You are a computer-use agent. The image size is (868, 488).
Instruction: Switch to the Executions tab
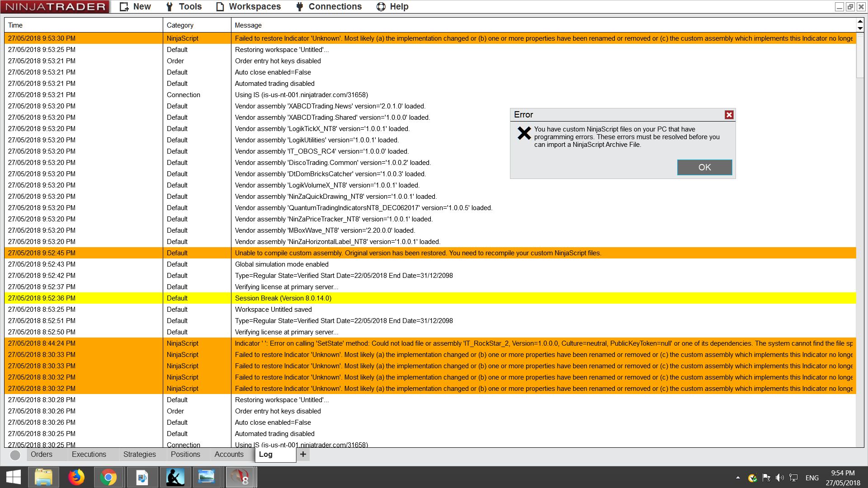[x=89, y=455]
